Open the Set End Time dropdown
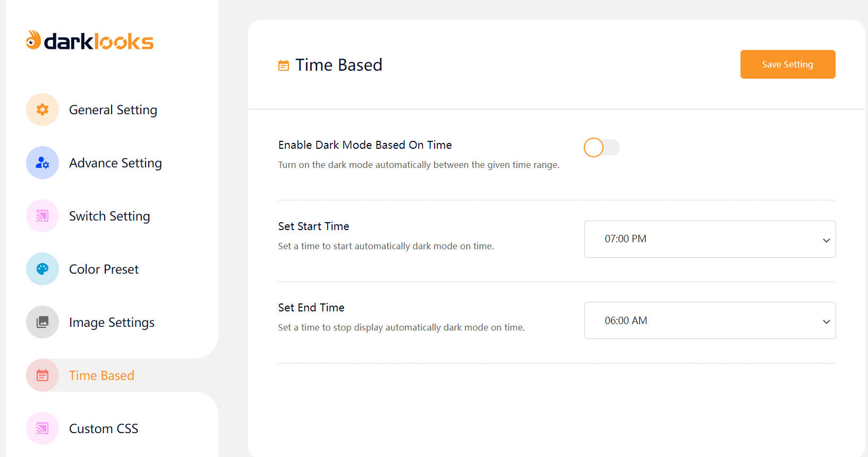This screenshot has height=457, width=868. [709, 320]
